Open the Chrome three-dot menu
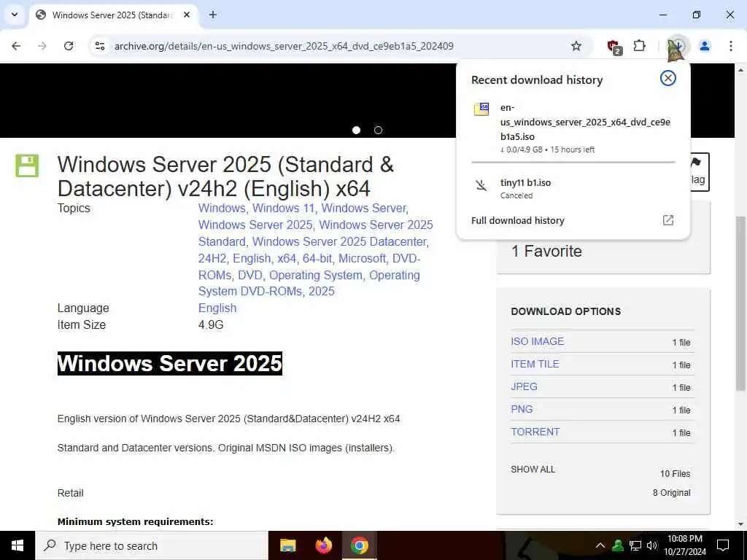 click(x=731, y=46)
